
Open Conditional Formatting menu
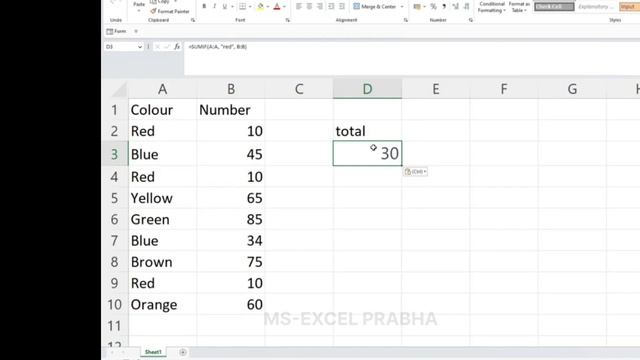(492, 7)
